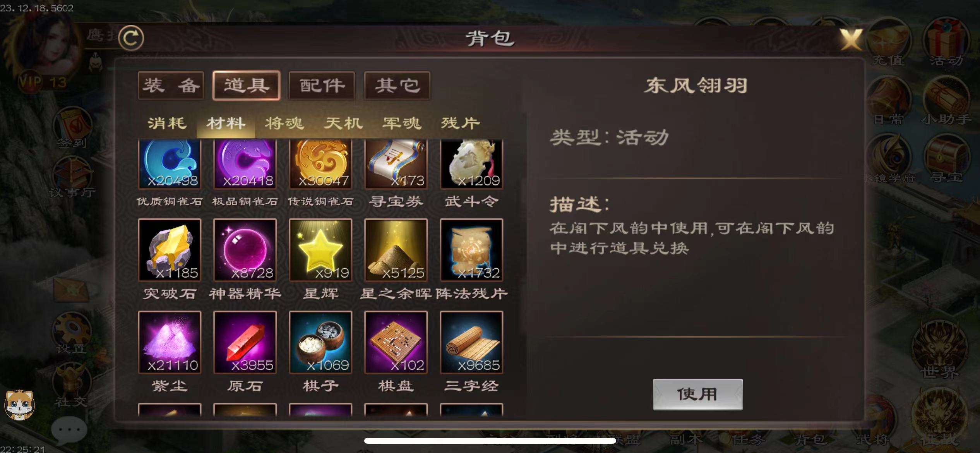The image size is (980, 453).
Task: Select the 阵法残片 formation fragment item
Action: 471,250
